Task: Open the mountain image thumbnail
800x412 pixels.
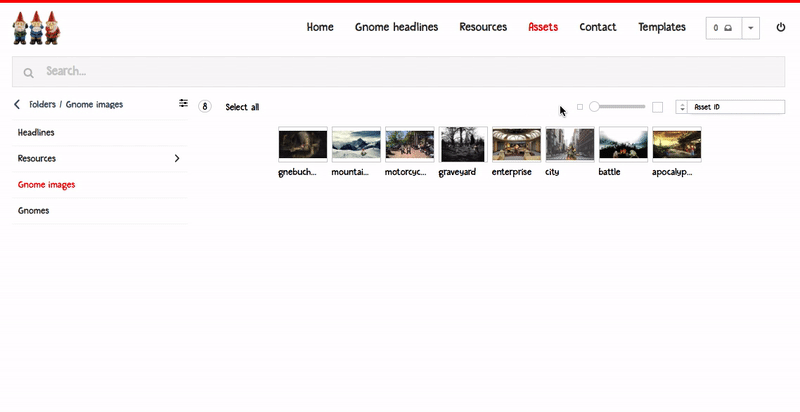Action: tap(356, 144)
